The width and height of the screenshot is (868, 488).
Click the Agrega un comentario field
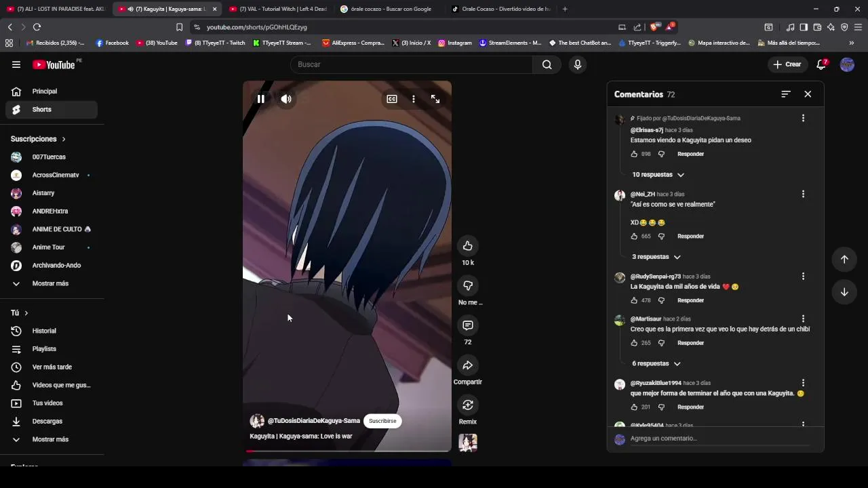(720, 439)
